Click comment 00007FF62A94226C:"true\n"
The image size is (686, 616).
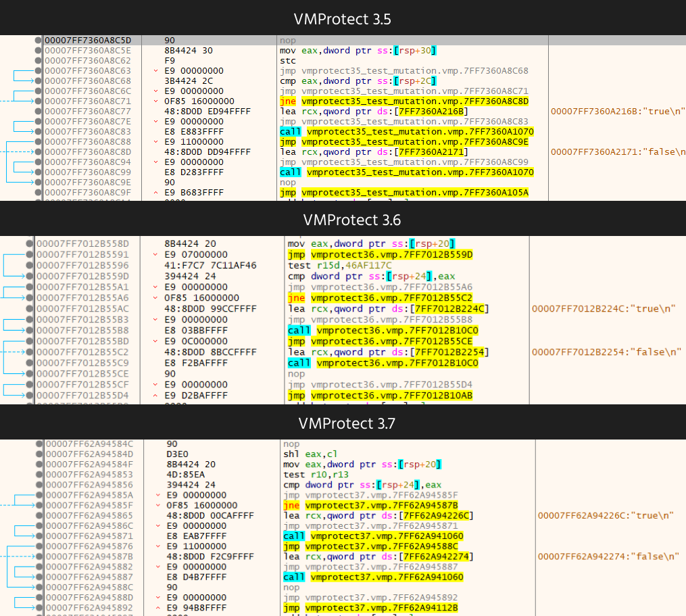click(606, 516)
